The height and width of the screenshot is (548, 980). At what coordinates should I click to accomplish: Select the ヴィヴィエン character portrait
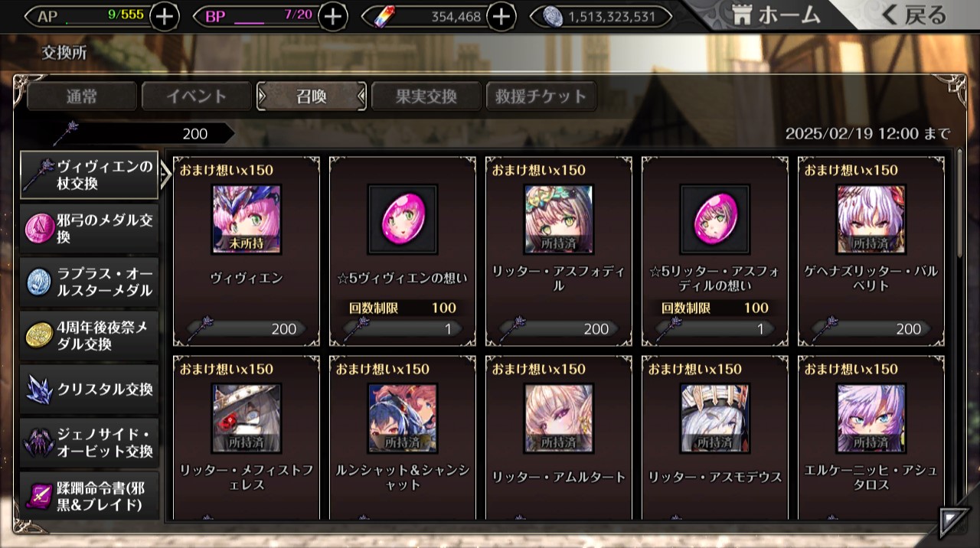point(247,220)
